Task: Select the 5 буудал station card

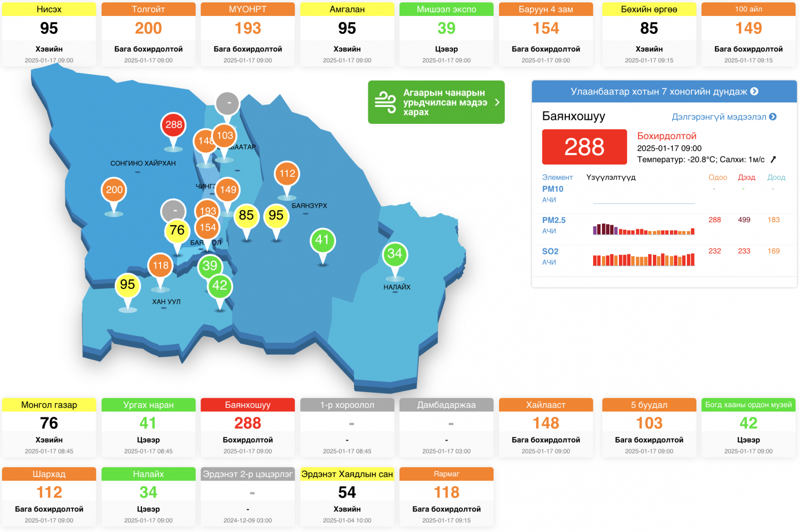Action: (x=649, y=428)
